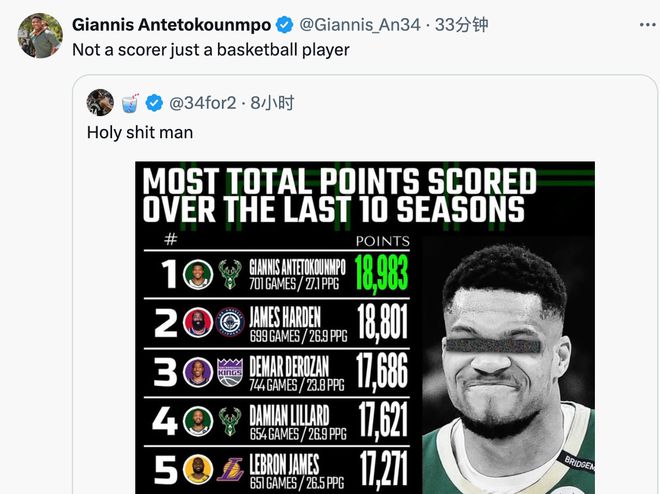Click the 'Not a scorer' tweet text

point(211,48)
